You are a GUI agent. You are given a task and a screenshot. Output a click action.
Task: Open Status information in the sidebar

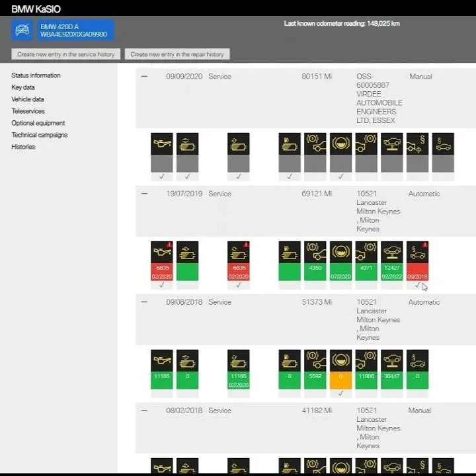(36, 75)
